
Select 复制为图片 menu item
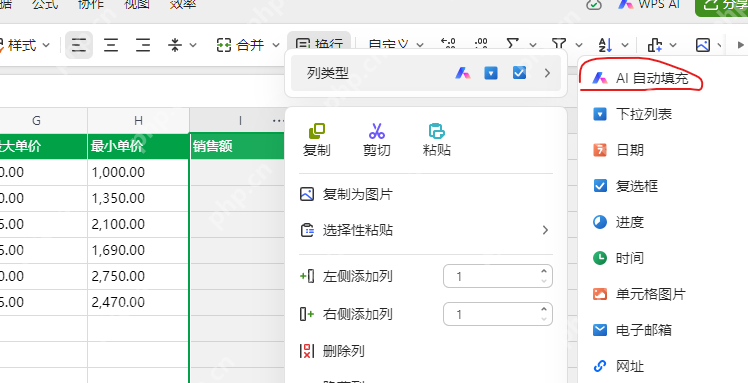[x=426, y=195]
